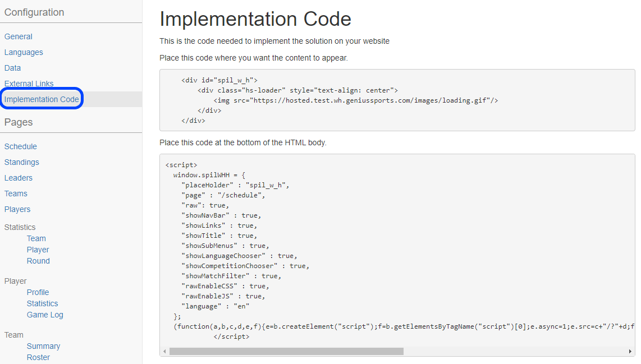Open the Schedule page link
This screenshot has width=641, height=364.
point(20,146)
